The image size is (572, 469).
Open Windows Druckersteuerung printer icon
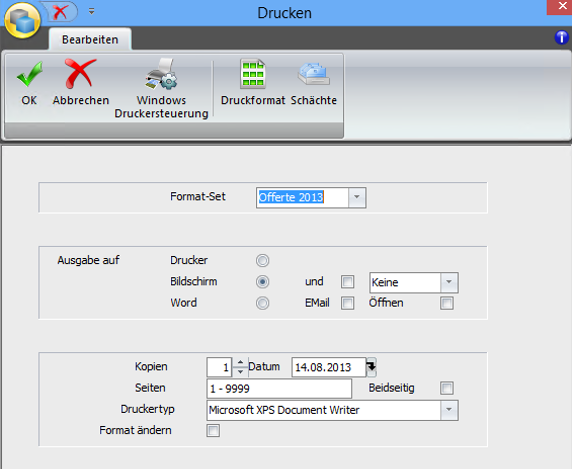click(x=161, y=74)
